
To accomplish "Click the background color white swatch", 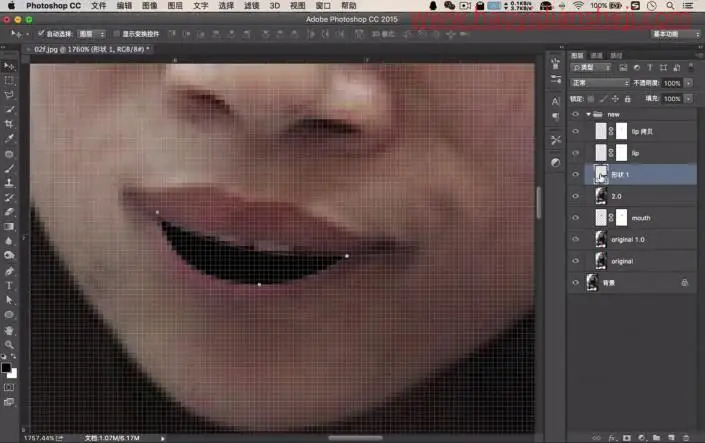I will point(13,374).
